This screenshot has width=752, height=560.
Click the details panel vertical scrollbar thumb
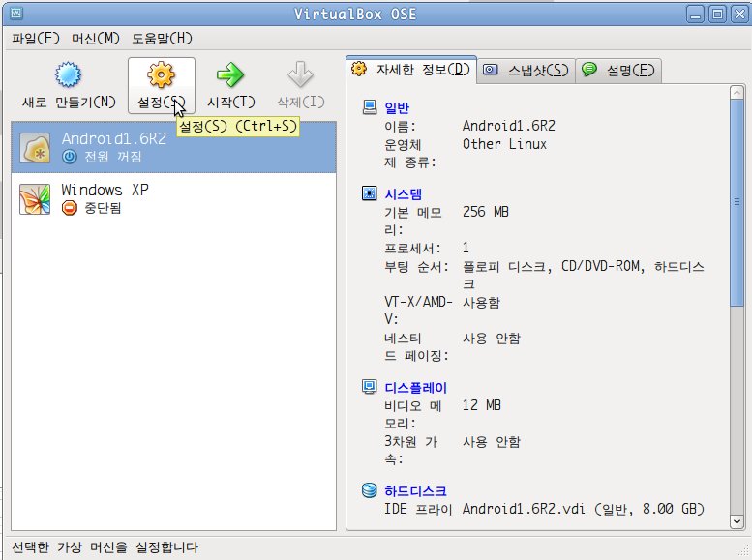(737, 203)
